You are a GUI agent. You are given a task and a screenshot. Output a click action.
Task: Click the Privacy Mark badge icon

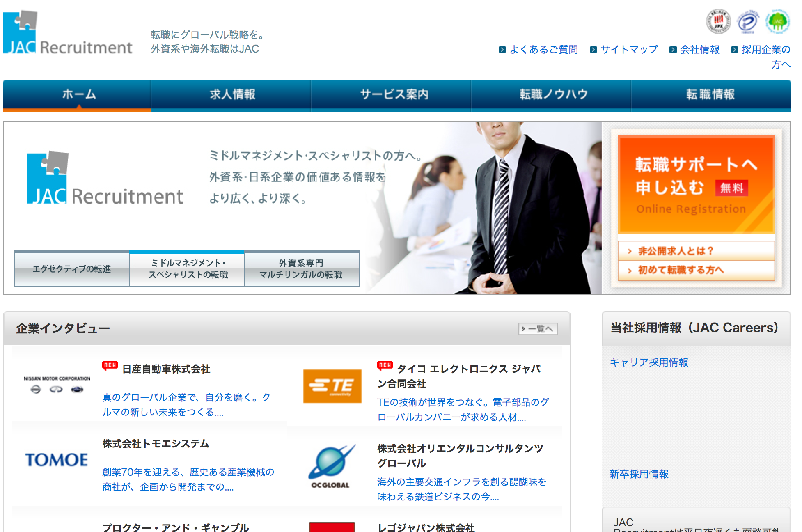pos(747,22)
